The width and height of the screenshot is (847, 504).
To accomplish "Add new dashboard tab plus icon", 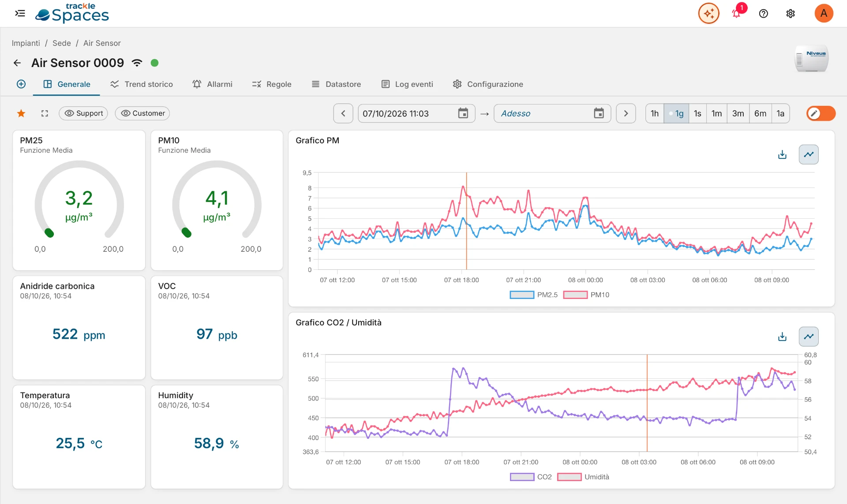I will (x=21, y=84).
